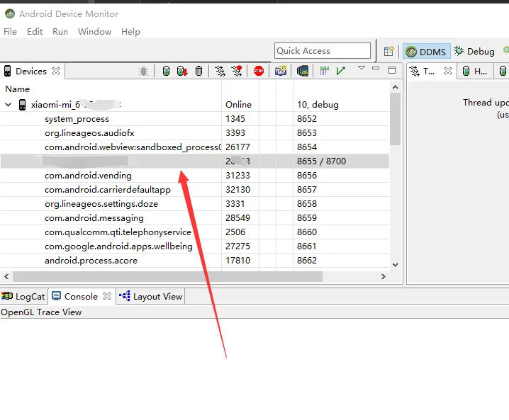The height and width of the screenshot is (420, 509).
Task: Click the Devices list vertical scrollbar
Action: [395, 120]
